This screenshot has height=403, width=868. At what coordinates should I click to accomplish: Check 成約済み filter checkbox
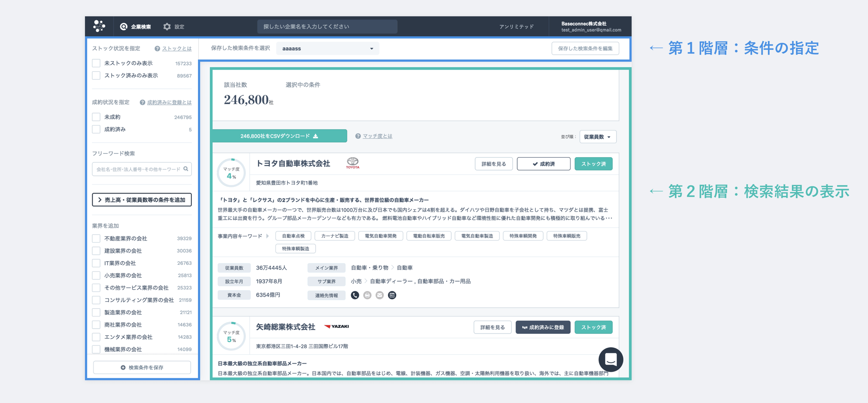pos(96,129)
